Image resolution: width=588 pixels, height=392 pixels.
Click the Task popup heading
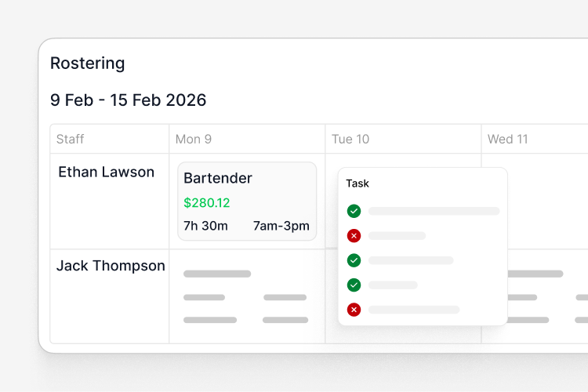(x=358, y=183)
